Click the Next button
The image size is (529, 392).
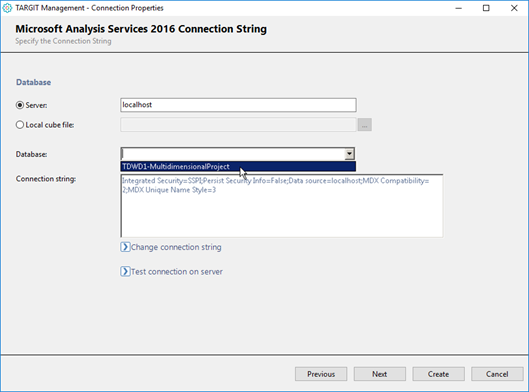pyautogui.click(x=380, y=374)
